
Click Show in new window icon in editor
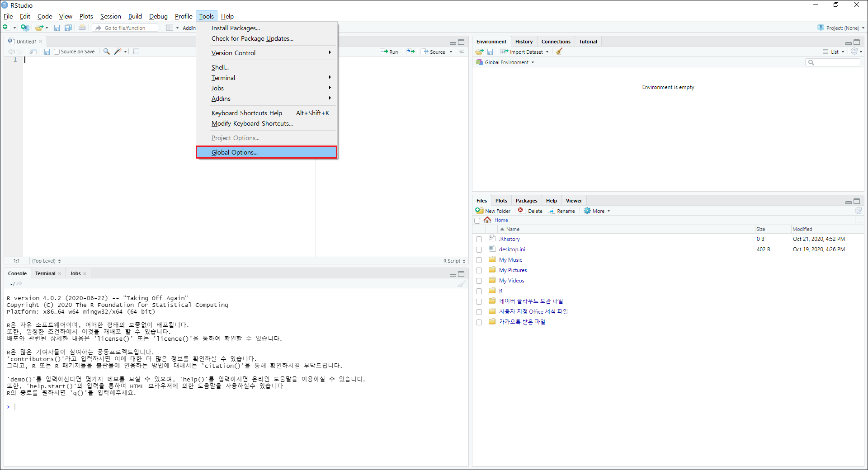coord(33,52)
